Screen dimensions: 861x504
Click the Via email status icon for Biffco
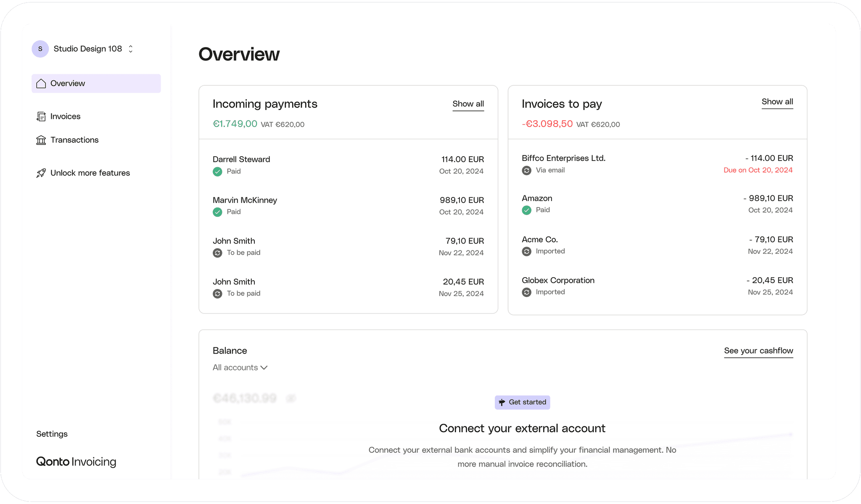526,171
